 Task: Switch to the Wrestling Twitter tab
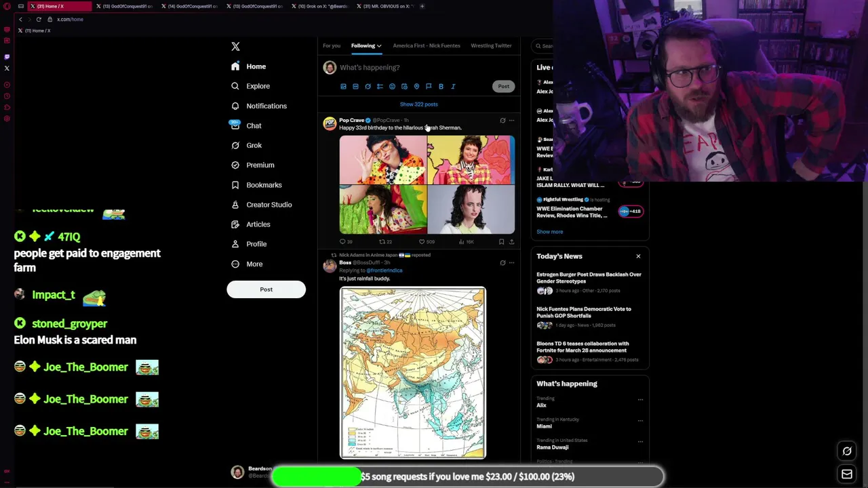pos(491,45)
